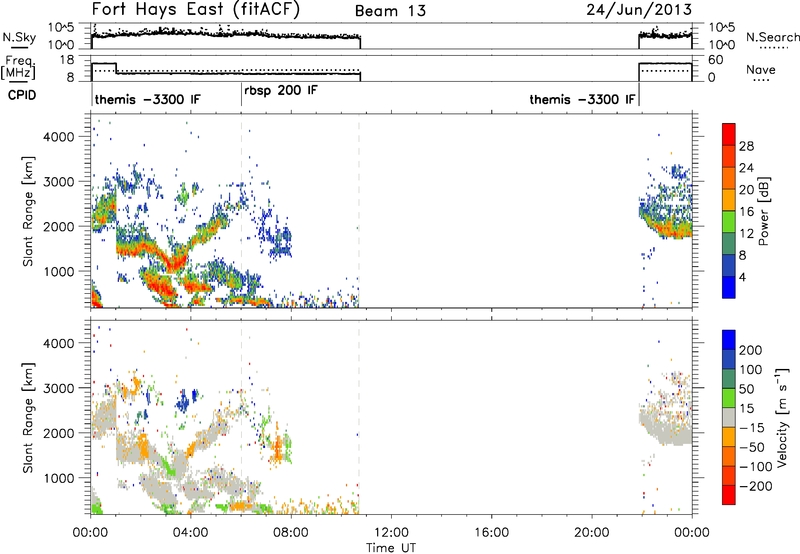Click the velocity panel 'Slant Range [km]' label
The image size is (800, 554).
[x=28, y=417]
